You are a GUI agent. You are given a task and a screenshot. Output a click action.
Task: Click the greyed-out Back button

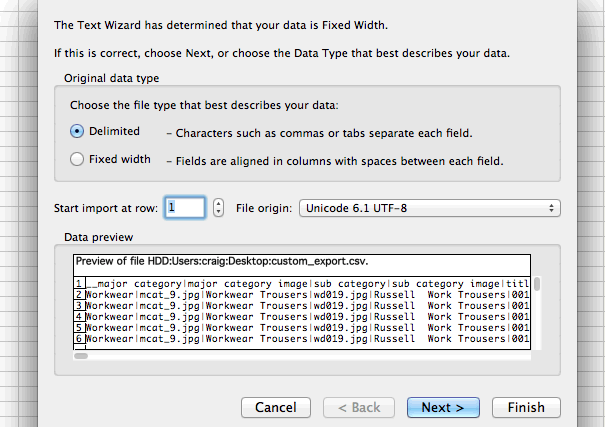pyautogui.click(x=359, y=407)
